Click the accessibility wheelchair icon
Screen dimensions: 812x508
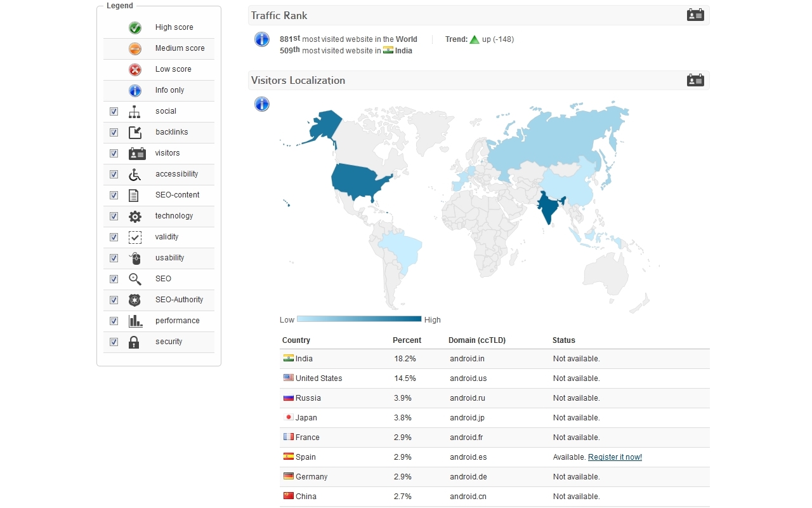pyautogui.click(x=134, y=174)
